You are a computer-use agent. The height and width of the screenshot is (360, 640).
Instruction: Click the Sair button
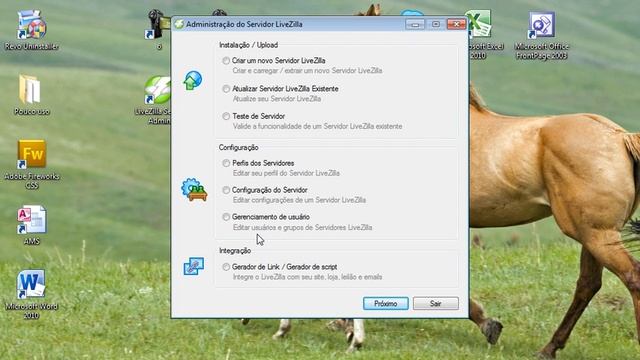click(x=436, y=303)
